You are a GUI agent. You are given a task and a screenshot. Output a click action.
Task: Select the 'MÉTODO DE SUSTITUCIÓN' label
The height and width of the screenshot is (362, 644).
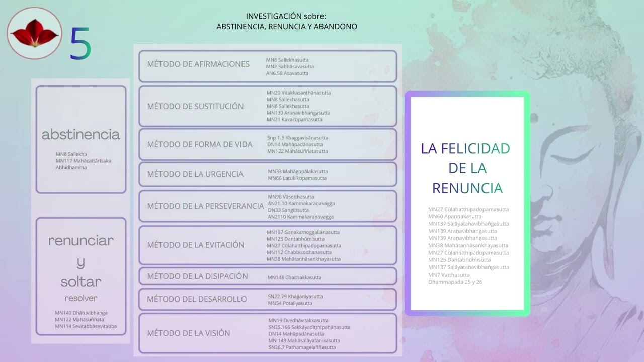195,107
